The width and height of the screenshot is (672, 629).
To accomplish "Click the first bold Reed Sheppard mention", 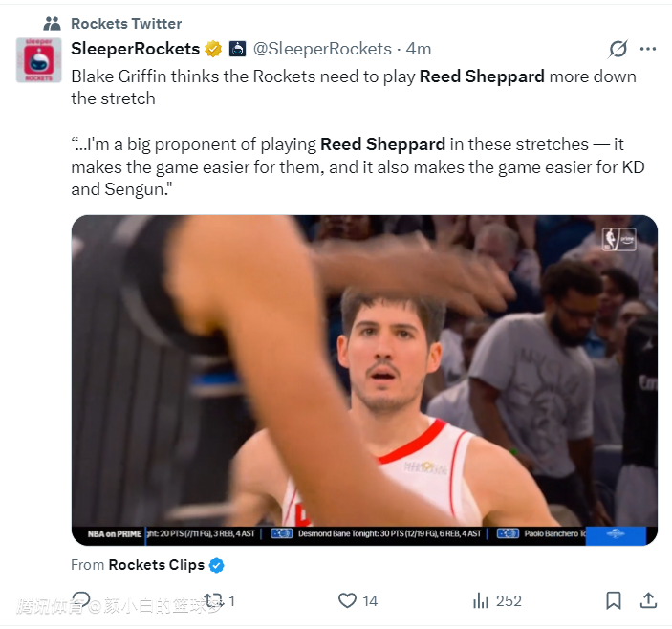I will point(480,76).
